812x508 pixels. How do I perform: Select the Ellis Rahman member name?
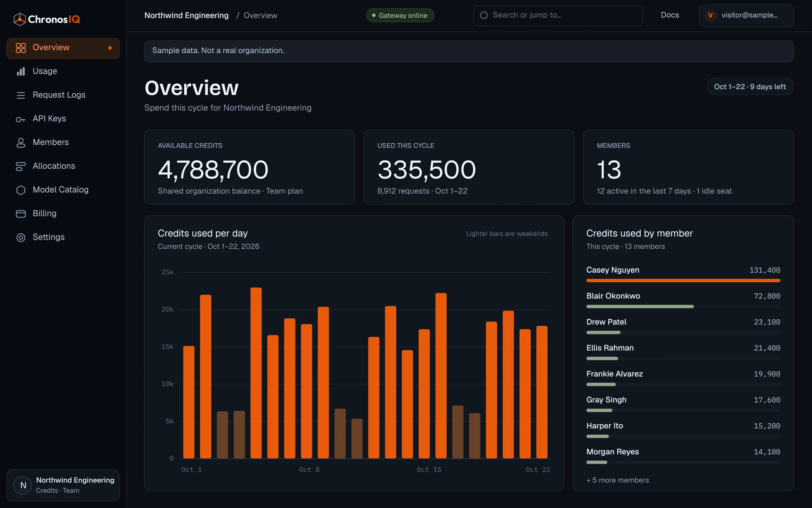[610, 348]
